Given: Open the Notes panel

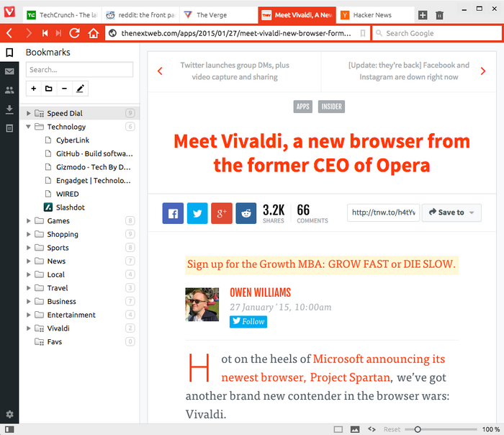Looking at the screenshot, I should (9, 129).
